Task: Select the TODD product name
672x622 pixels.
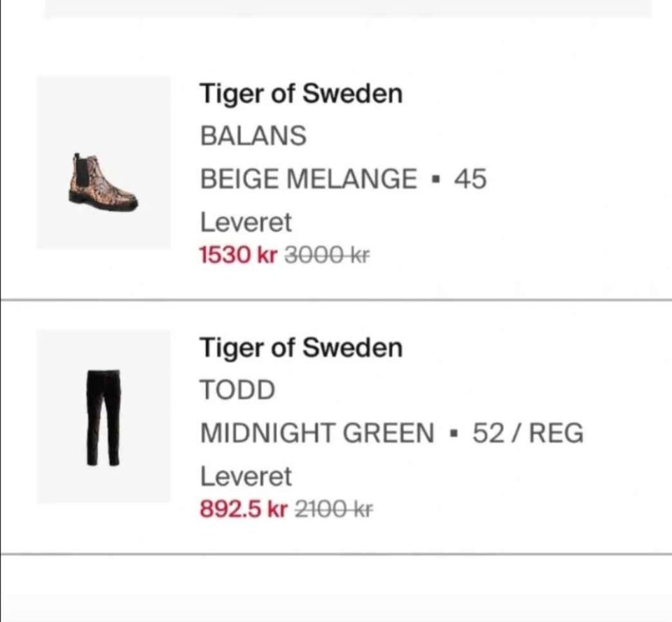Action: point(237,390)
